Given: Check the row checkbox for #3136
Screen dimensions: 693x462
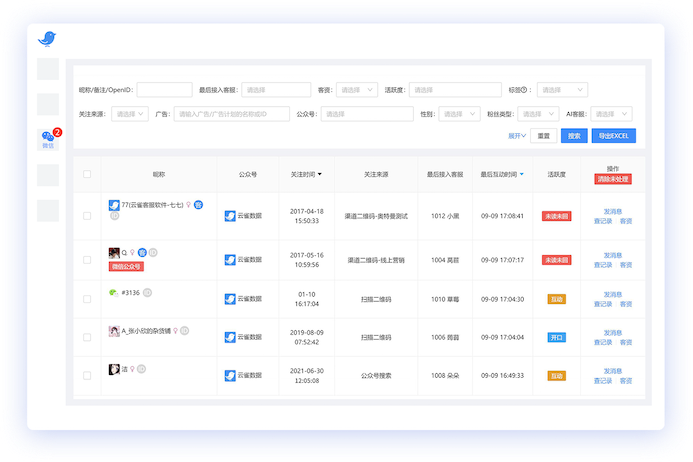Looking at the screenshot, I should [87, 299].
